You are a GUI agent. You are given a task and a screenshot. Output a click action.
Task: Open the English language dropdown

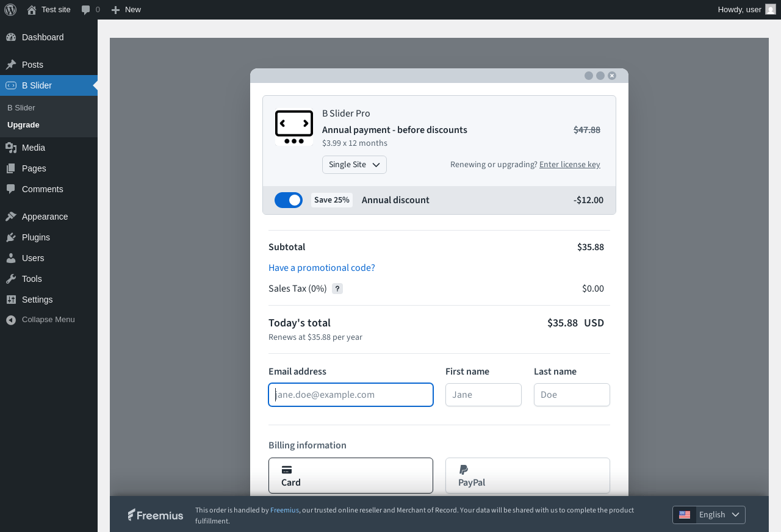(x=709, y=515)
